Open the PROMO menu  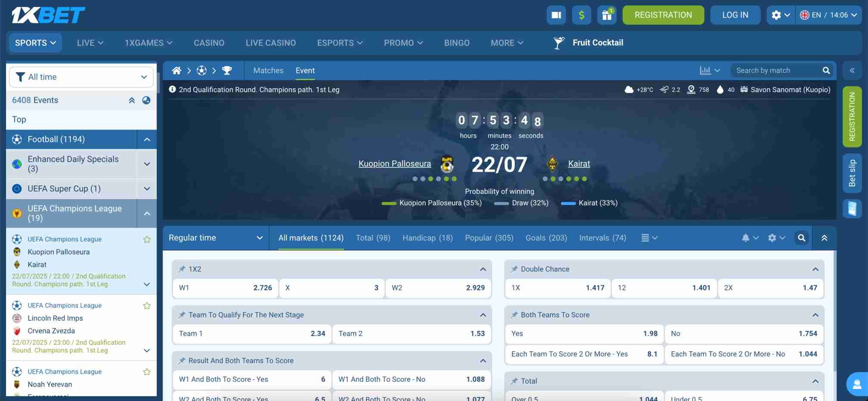[x=403, y=43]
